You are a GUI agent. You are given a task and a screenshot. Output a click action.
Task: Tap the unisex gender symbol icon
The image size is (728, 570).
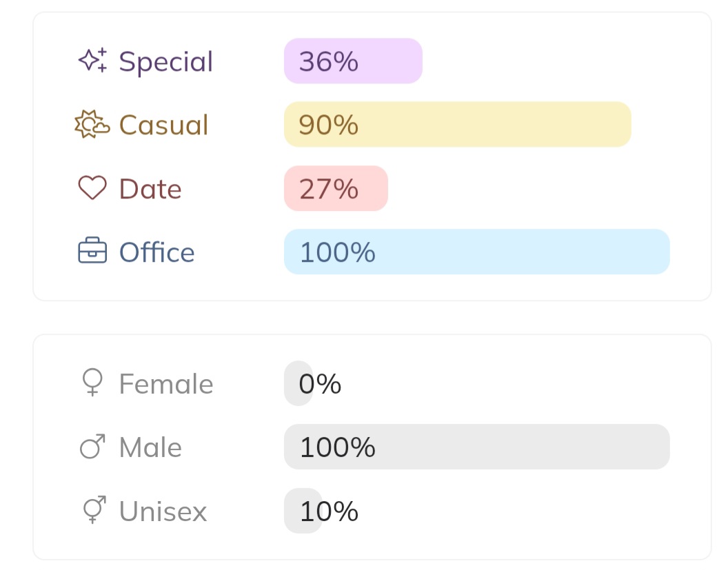tap(93, 511)
